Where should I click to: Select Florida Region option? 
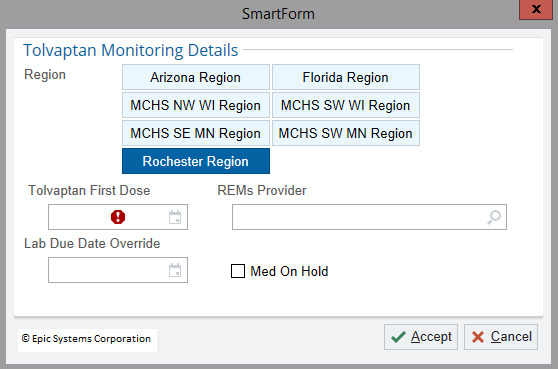(x=346, y=77)
